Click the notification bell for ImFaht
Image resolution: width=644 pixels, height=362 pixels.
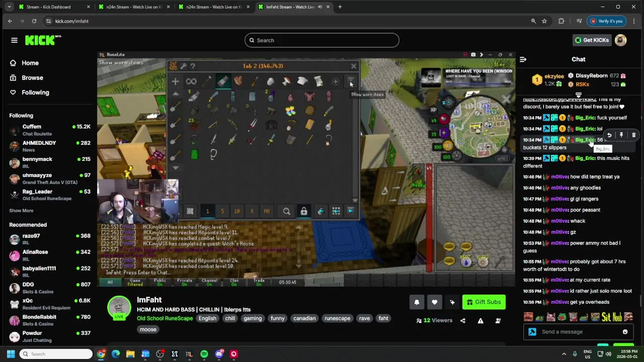pos(417,302)
